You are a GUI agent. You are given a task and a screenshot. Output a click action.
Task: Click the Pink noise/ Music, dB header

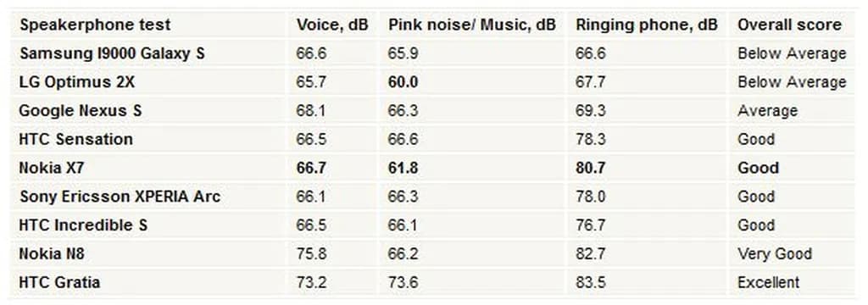(x=472, y=25)
